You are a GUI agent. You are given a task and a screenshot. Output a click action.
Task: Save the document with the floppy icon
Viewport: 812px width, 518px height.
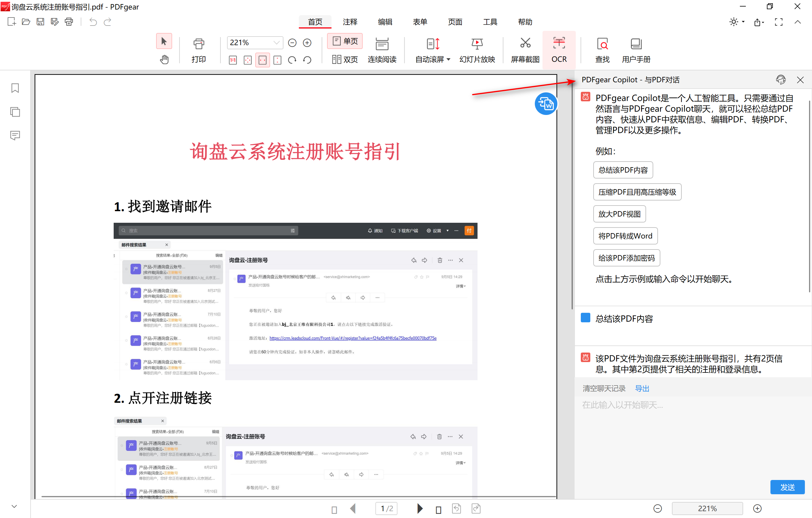(x=40, y=22)
